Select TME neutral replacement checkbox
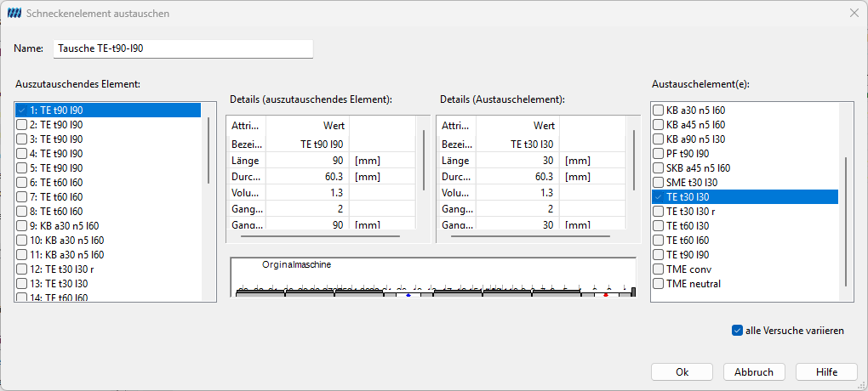Image resolution: width=868 pixels, height=391 pixels. [658, 284]
